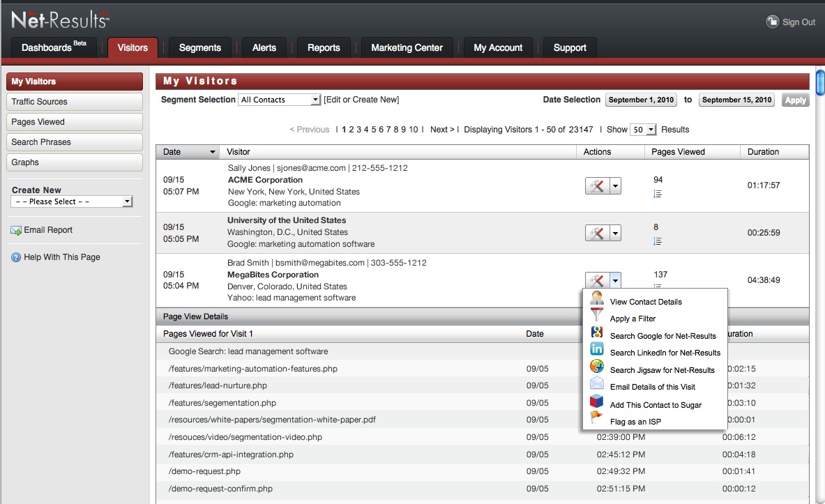Go to Next results page
Image resolution: width=825 pixels, height=504 pixels.
442,130
